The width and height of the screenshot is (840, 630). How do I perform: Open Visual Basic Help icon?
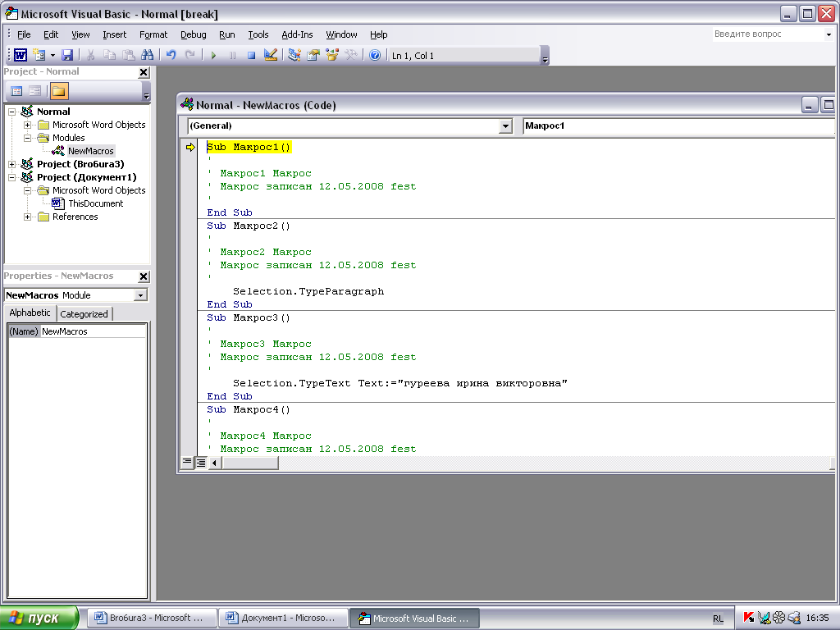375,55
